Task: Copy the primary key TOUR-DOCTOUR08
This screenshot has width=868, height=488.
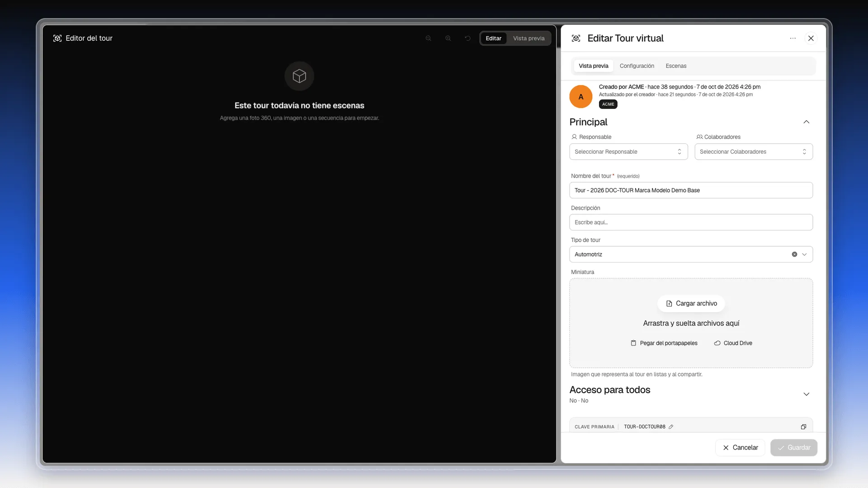Action: tap(803, 427)
